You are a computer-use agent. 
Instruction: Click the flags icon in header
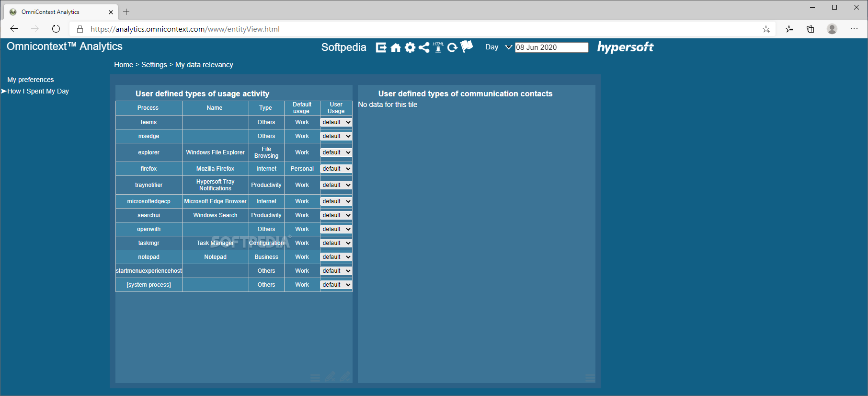coord(467,46)
